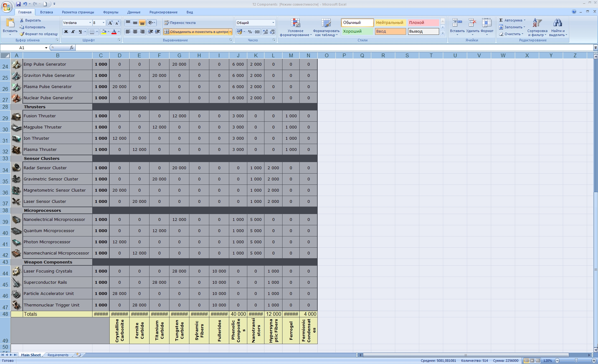Toggle bottom vertical alignment button
The image size is (598, 364).
pos(142,23)
